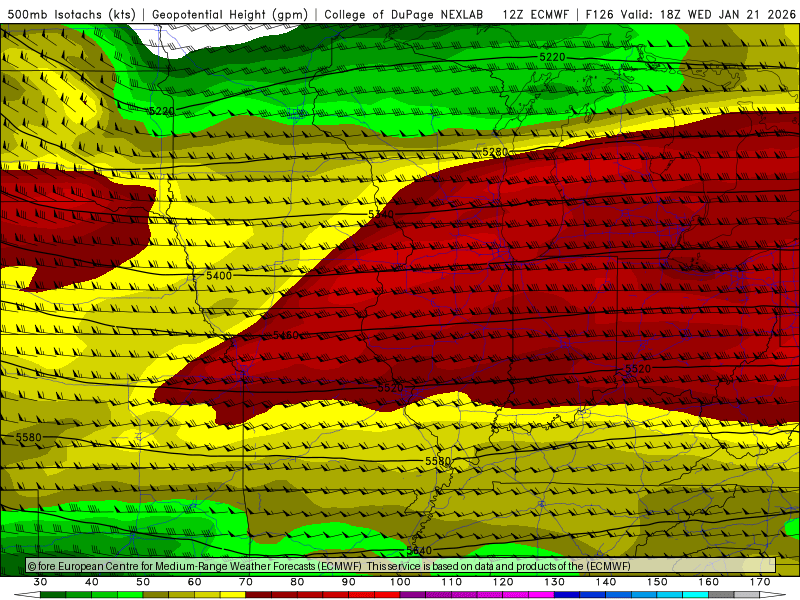Viewport: 800px width, 600px height.
Task: Click the 160 kts color scale label
Action: [709, 582]
